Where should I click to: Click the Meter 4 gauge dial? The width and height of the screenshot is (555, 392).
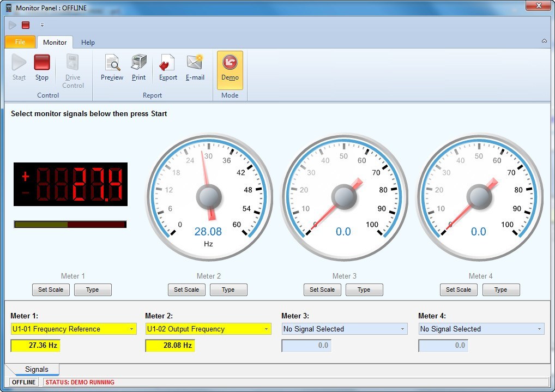point(479,197)
